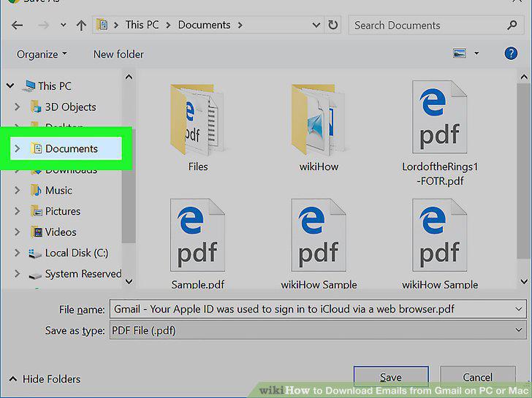Click the Cancel button
This screenshot has width=532, height=398.
tap(477, 377)
